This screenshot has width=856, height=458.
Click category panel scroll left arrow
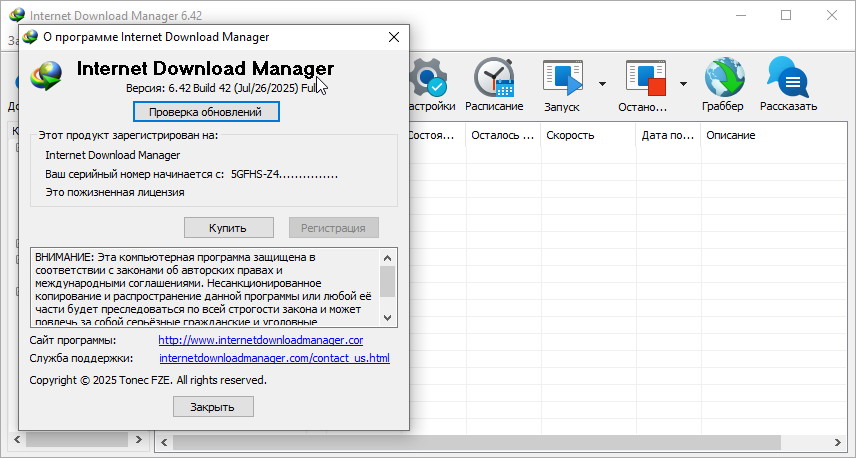click(x=16, y=439)
